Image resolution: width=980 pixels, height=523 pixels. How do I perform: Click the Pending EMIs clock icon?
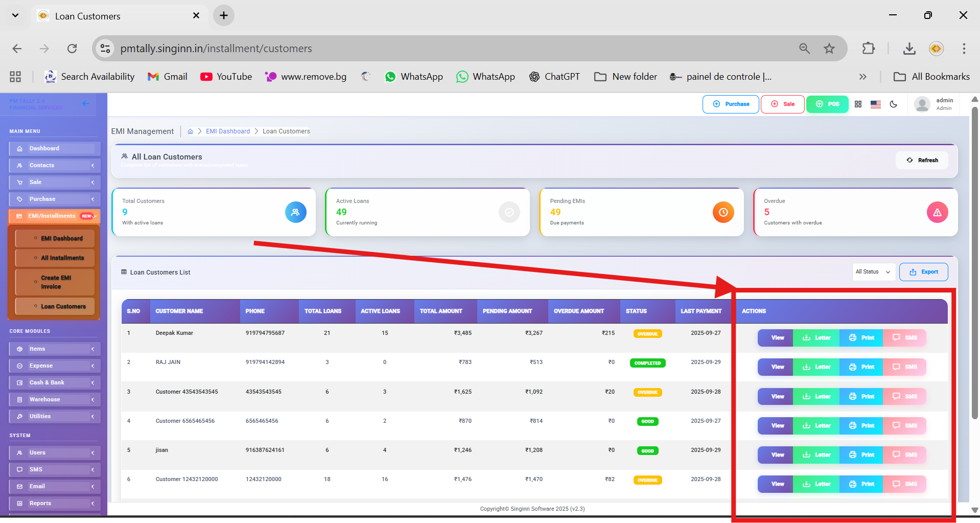coord(723,212)
